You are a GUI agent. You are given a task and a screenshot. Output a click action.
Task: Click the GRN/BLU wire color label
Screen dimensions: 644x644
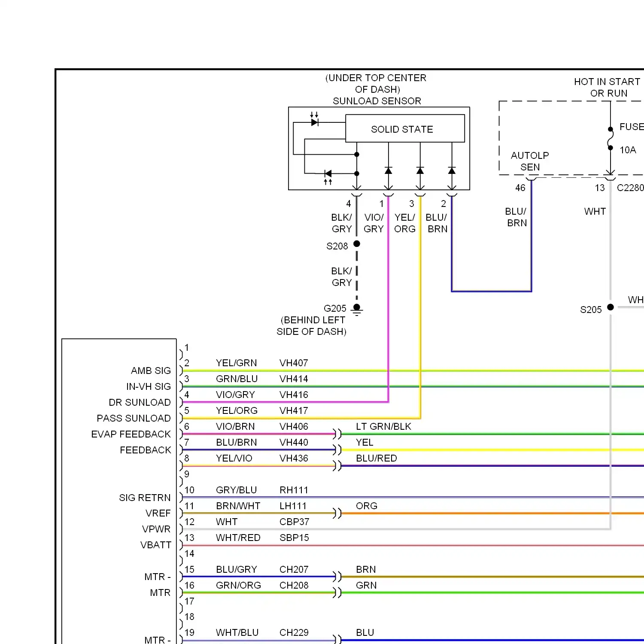237,379
